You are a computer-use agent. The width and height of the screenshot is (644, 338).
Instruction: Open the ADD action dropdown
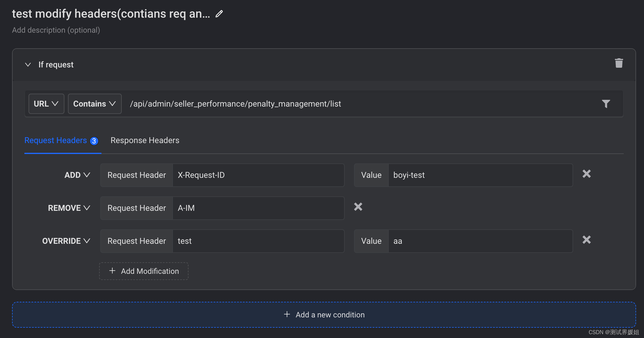click(x=77, y=175)
